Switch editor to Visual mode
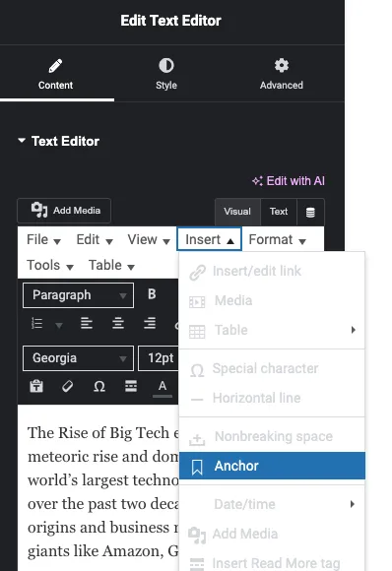This screenshot has height=571, width=392. coord(237,212)
